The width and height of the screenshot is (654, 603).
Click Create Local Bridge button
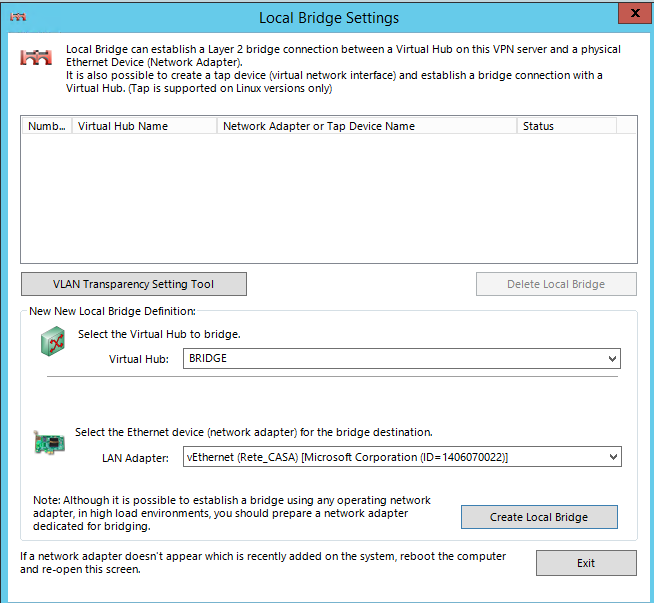[539, 517]
